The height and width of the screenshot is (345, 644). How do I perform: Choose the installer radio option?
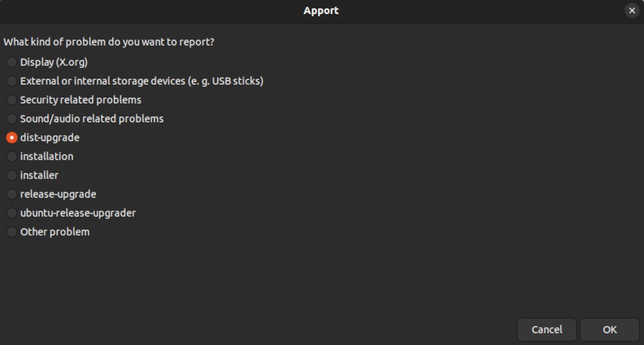point(11,175)
